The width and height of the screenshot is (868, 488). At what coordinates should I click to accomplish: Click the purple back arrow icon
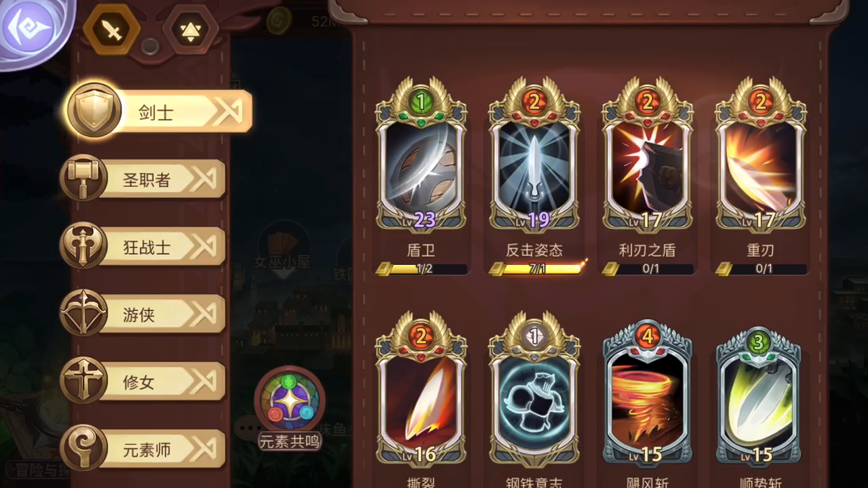click(26, 28)
